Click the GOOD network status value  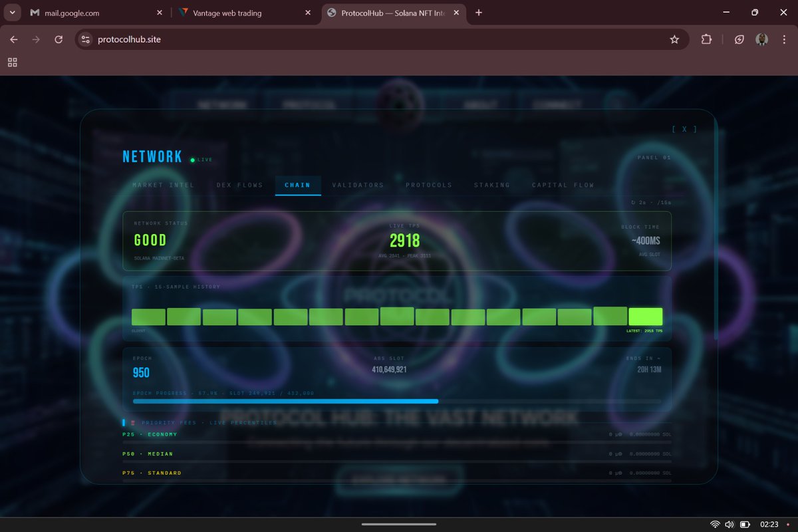[x=150, y=241]
